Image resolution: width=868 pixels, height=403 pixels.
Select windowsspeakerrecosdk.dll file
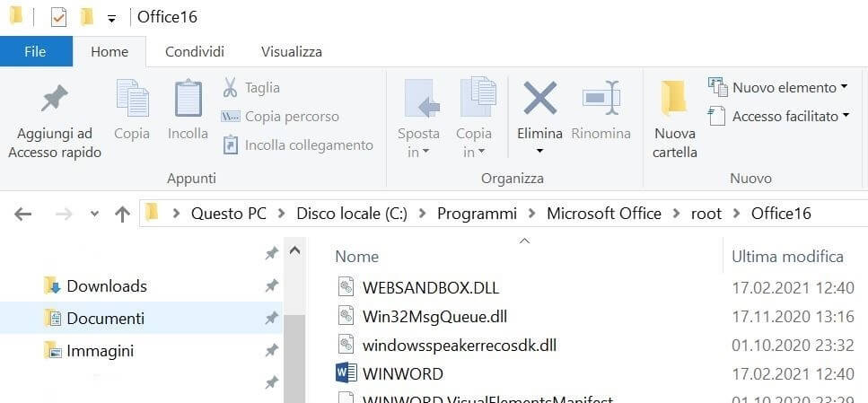pyautogui.click(x=460, y=346)
